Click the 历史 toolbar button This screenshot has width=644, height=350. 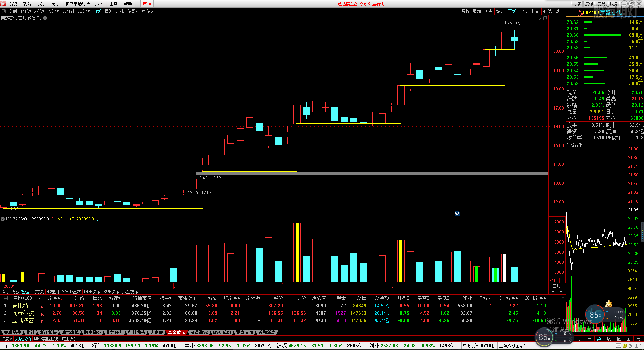[489, 11]
